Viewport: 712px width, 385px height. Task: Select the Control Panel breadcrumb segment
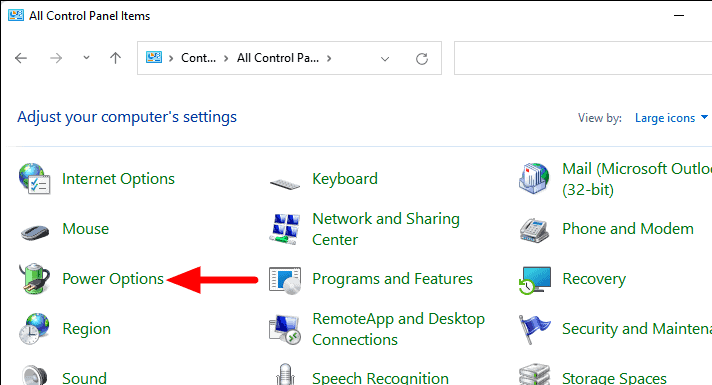tap(198, 58)
